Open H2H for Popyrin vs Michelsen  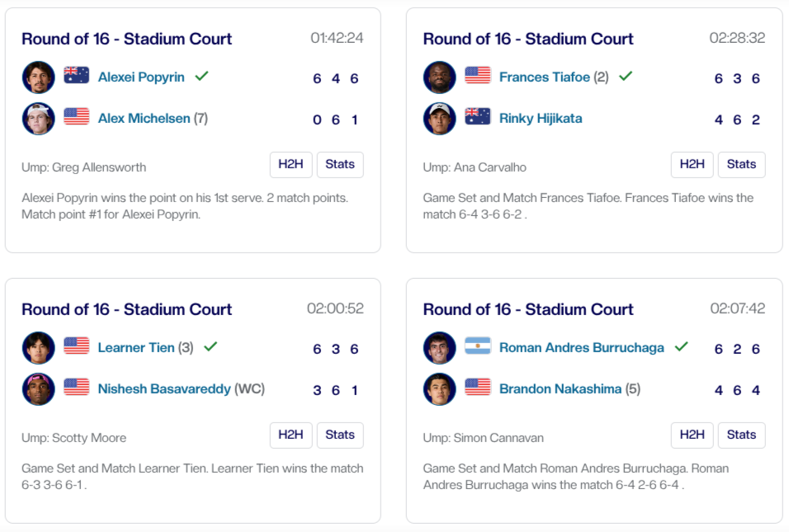tap(291, 165)
